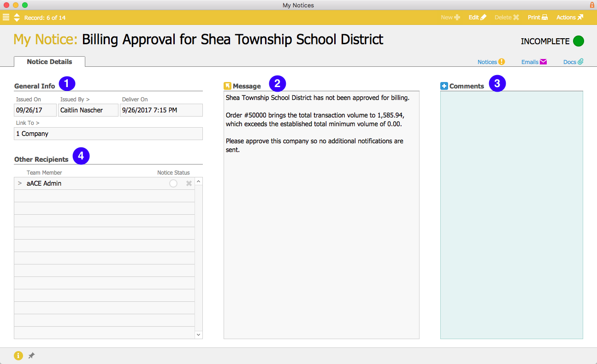The width and height of the screenshot is (597, 364).
Task: Open the hamburger list menu icon
Action: (x=6, y=18)
